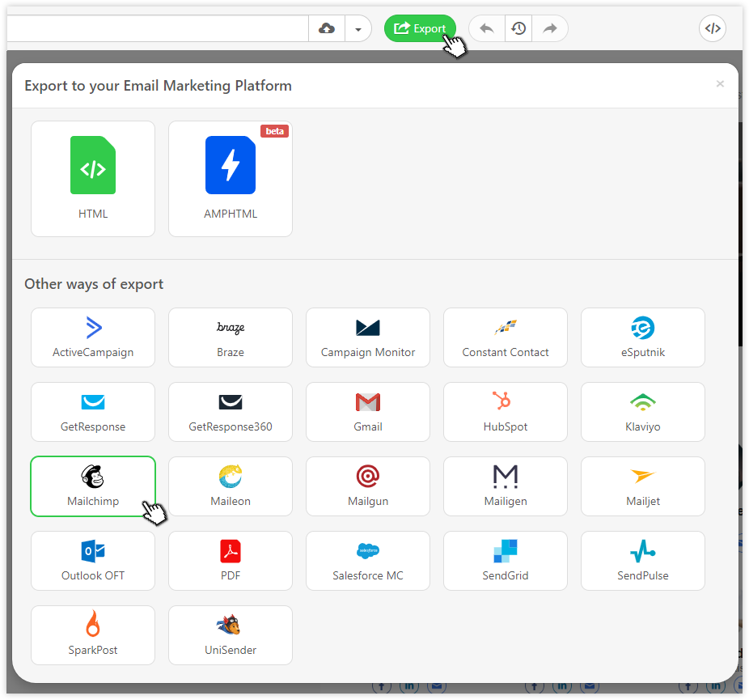The height and width of the screenshot is (700, 749).
Task: Open the version history clock icon
Action: pyautogui.click(x=518, y=28)
